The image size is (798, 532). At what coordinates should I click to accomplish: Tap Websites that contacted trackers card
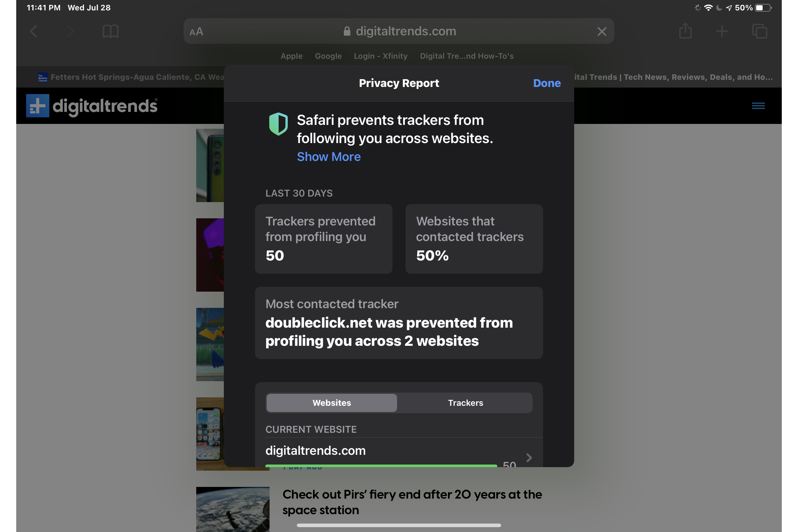(474, 239)
